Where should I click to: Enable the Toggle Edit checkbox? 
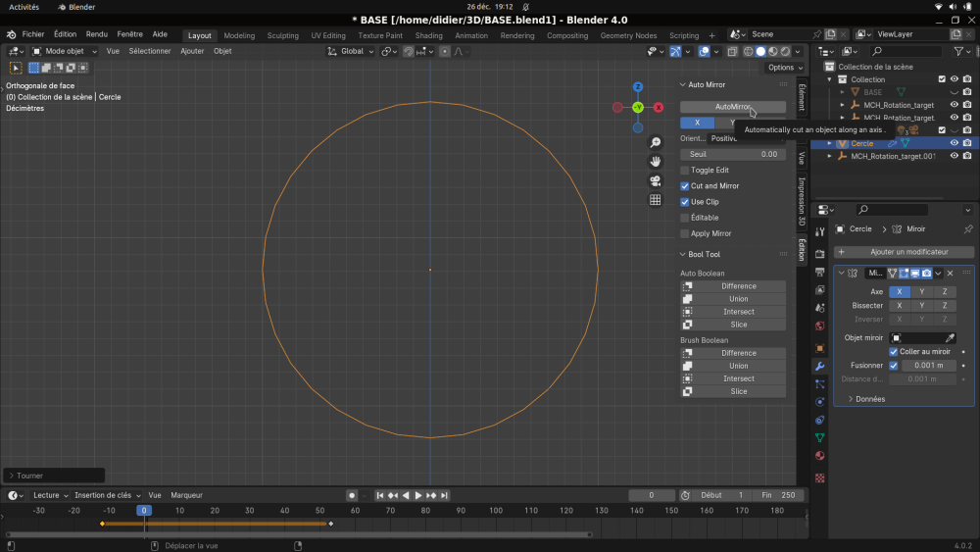point(684,170)
